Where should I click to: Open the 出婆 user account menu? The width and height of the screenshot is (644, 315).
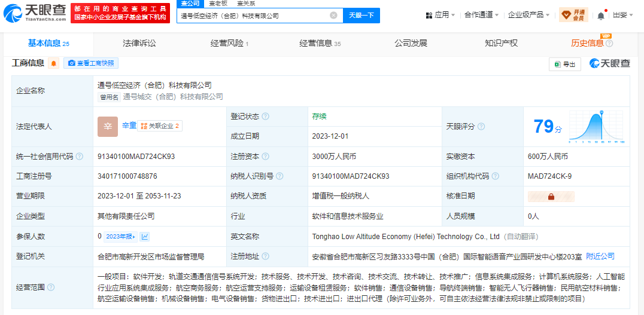tap(622, 15)
